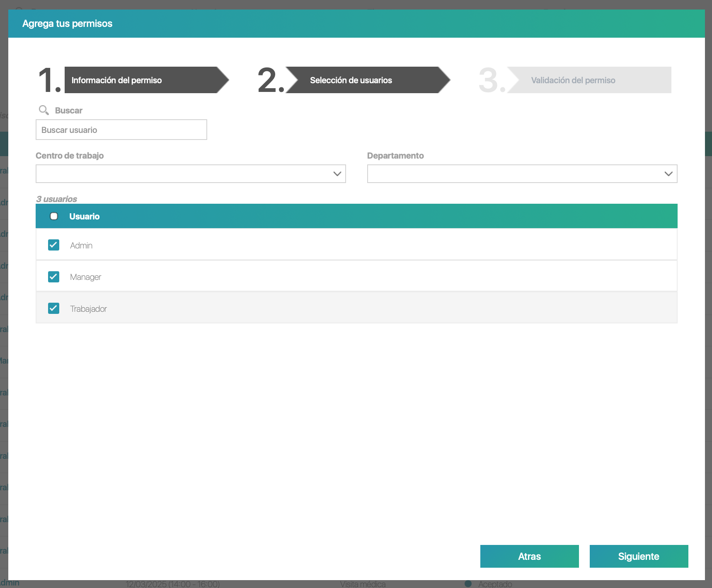Viewport: 712px width, 588px height.
Task: Uncheck the Manager user checkbox
Action: pos(53,277)
